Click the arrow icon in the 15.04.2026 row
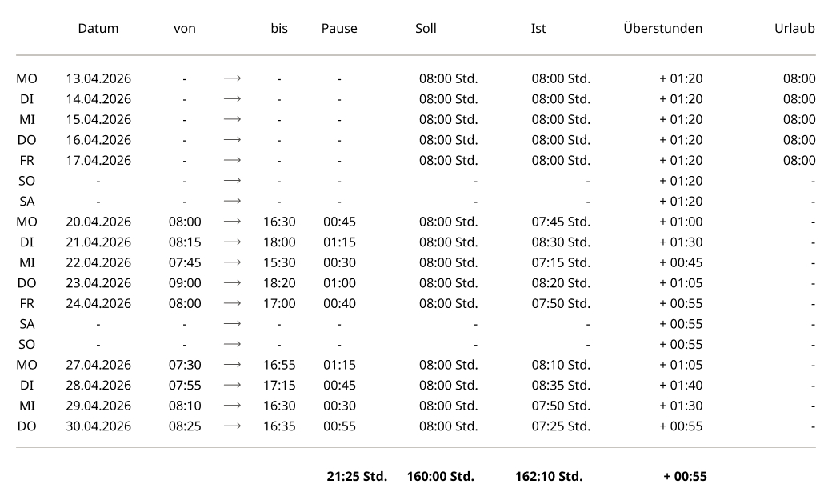The height and width of the screenshot is (504, 832). pos(233,119)
